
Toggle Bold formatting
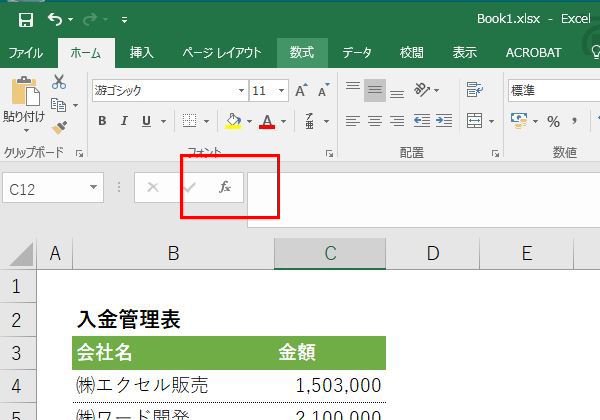(x=102, y=121)
